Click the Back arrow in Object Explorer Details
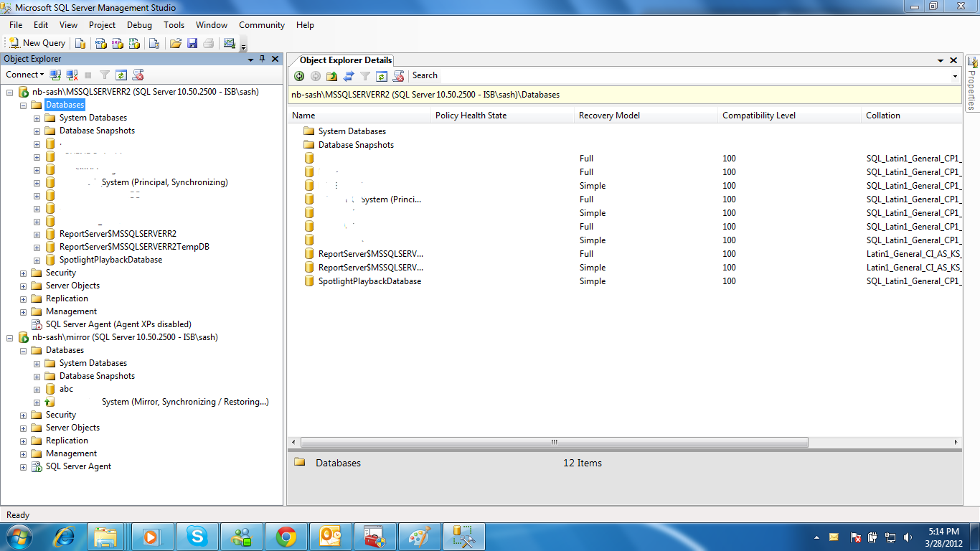Viewport: 980px width, 551px height. point(299,75)
